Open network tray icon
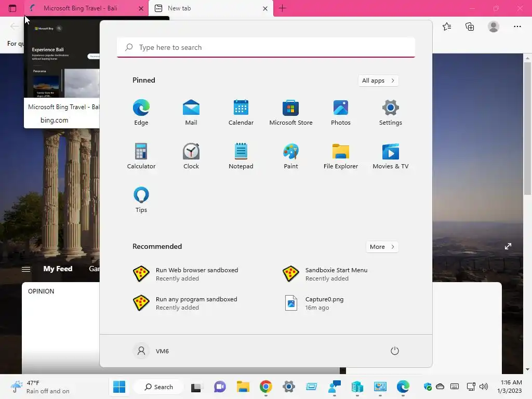The image size is (532, 399). pyautogui.click(x=471, y=387)
